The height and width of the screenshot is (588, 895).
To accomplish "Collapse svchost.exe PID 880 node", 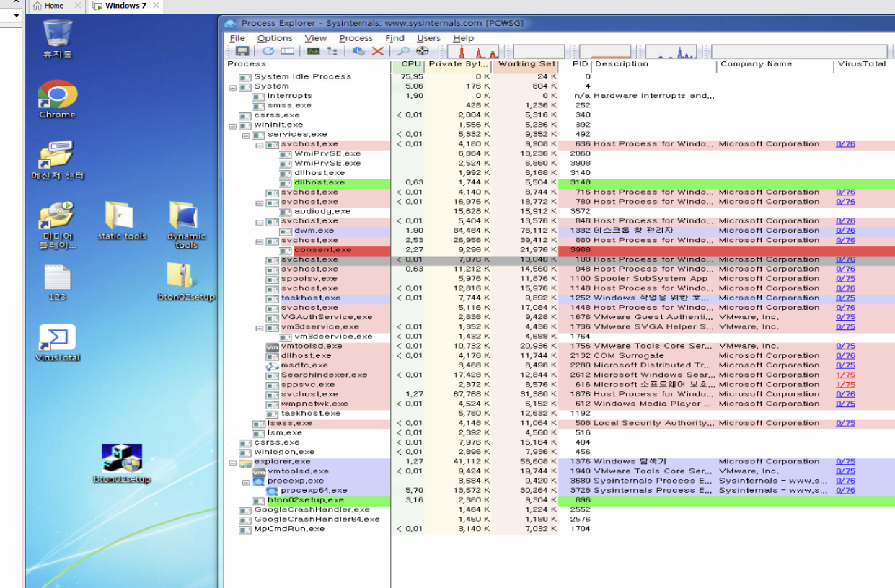I will pos(259,241).
